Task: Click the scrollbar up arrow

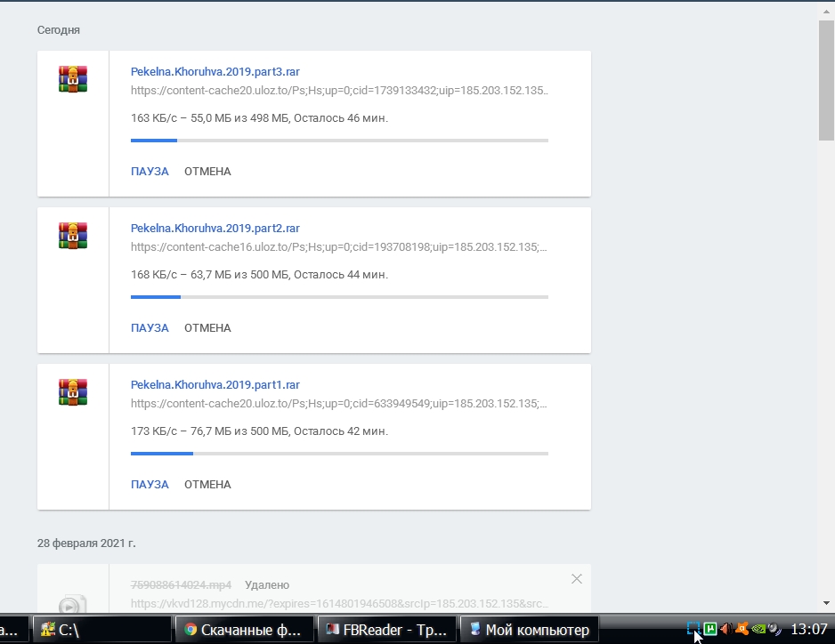Action: click(x=826, y=12)
